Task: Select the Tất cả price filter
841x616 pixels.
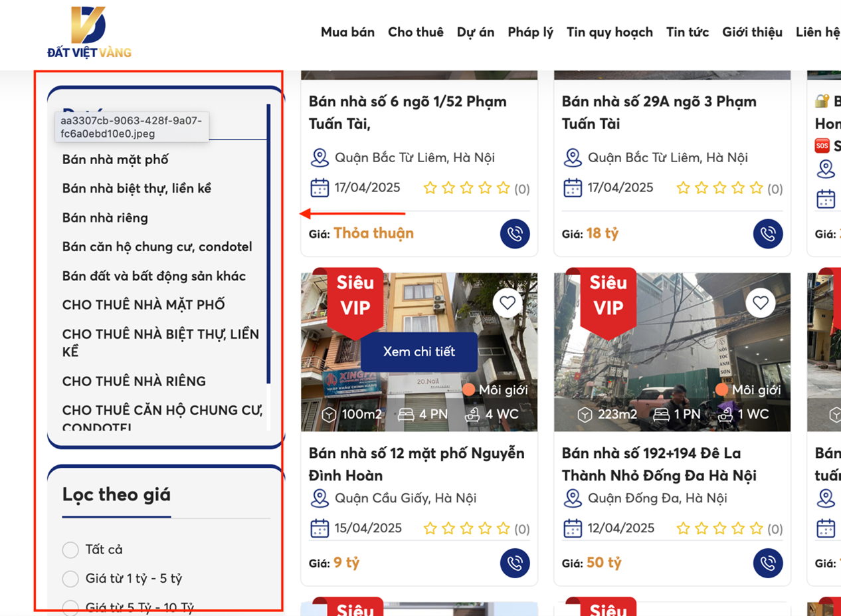Action: [x=70, y=550]
